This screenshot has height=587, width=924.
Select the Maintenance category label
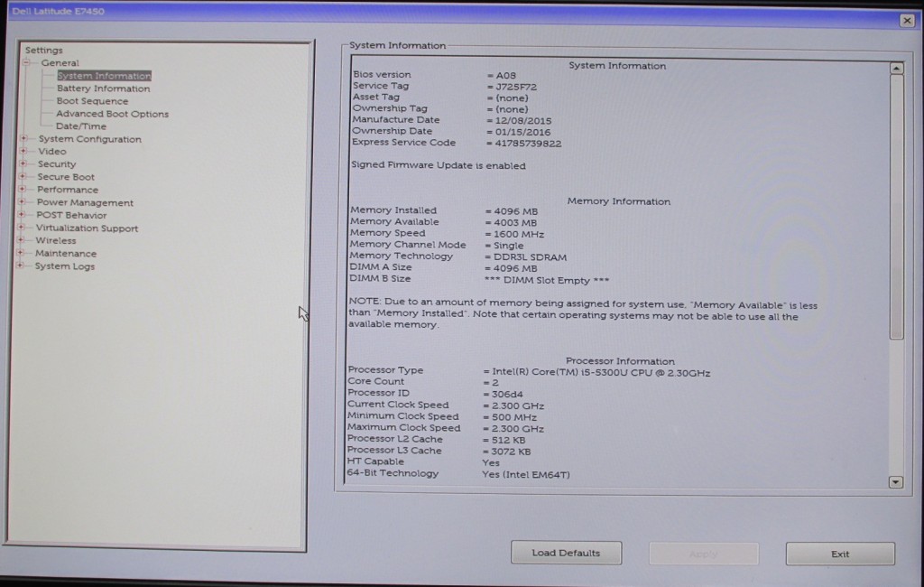[65, 254]
